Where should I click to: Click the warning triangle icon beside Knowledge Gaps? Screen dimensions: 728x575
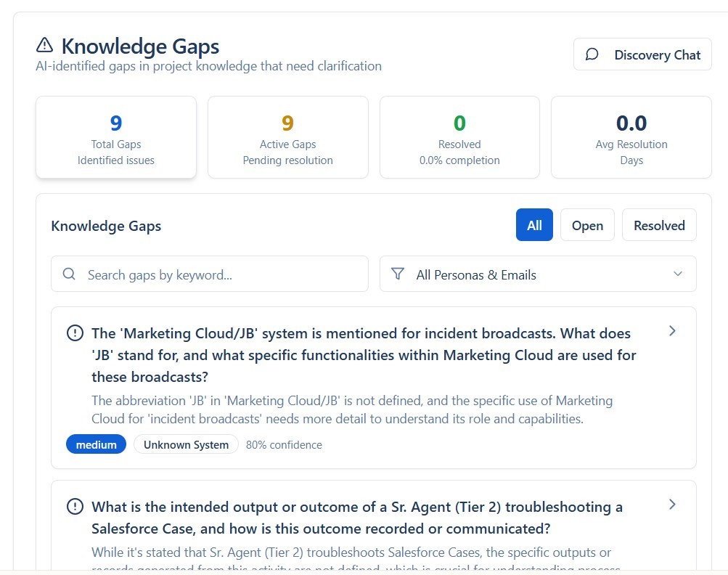44,45
